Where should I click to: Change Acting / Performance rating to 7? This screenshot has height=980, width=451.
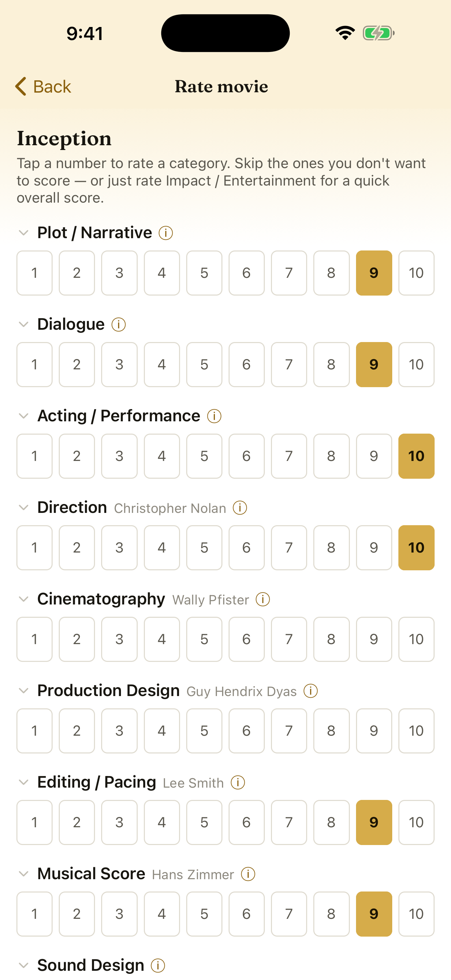coord(289,456)
